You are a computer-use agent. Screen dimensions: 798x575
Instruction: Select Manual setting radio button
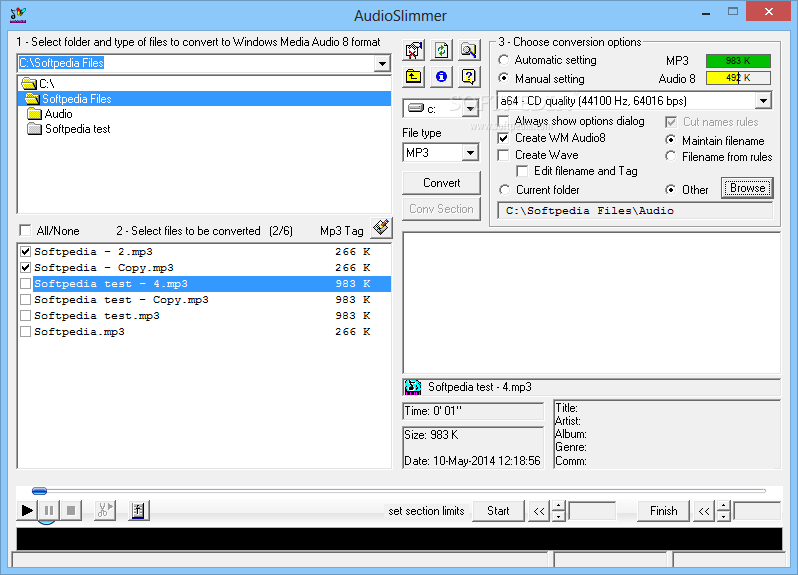pyautogui.click(x=503, y=78)
